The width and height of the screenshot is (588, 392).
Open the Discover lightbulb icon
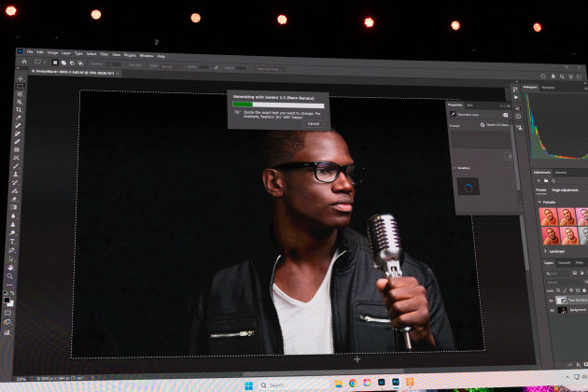(570, 77)
